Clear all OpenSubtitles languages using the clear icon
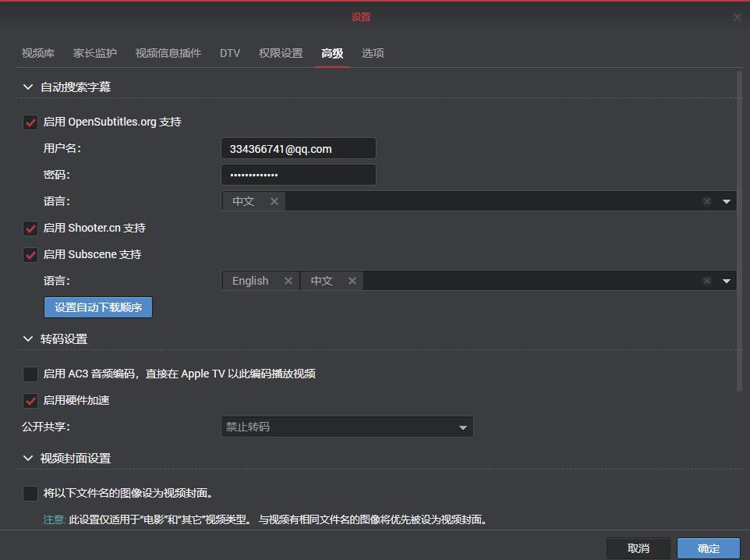This screenshot has width=750, height=560. click(x=706, y=200)
